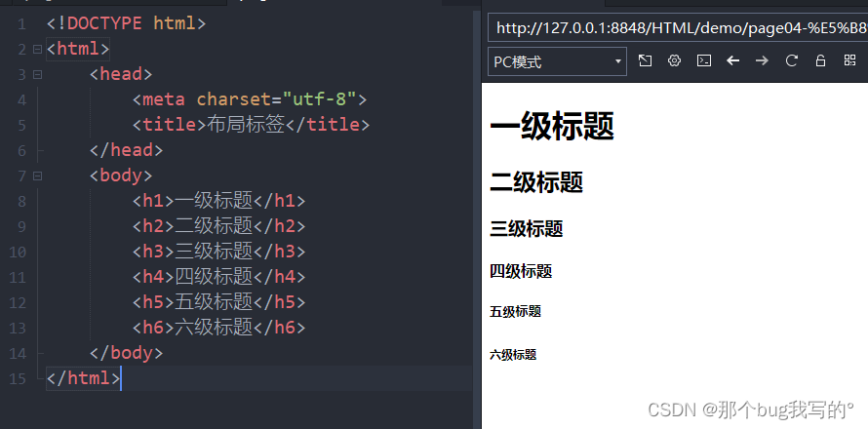This screenshot has height=429, width=868.
Task: Refresh the preview page
Action: [792, 60]
